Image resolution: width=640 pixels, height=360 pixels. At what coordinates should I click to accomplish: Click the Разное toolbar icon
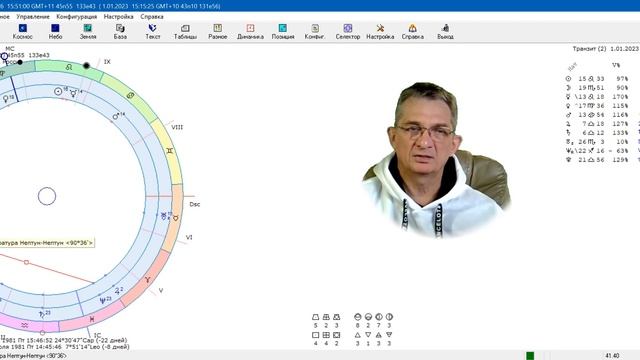click(x=218, y=32)
